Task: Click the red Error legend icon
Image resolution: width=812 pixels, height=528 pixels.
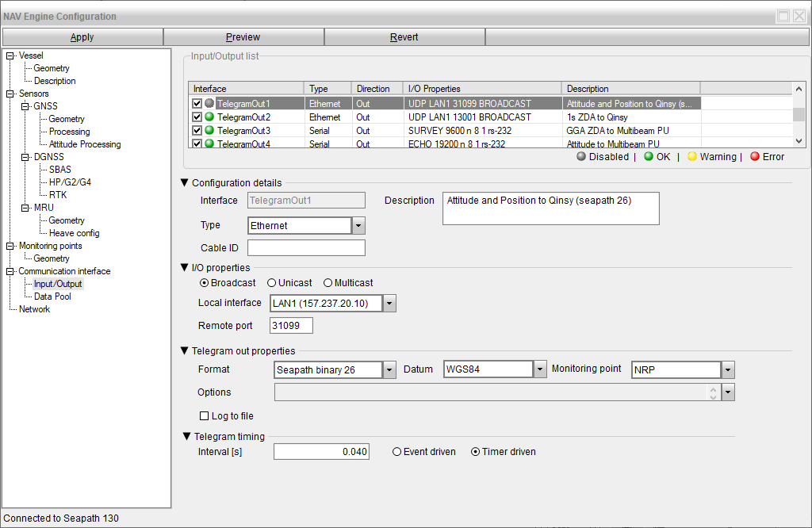Action: click(x=754, y=157)
